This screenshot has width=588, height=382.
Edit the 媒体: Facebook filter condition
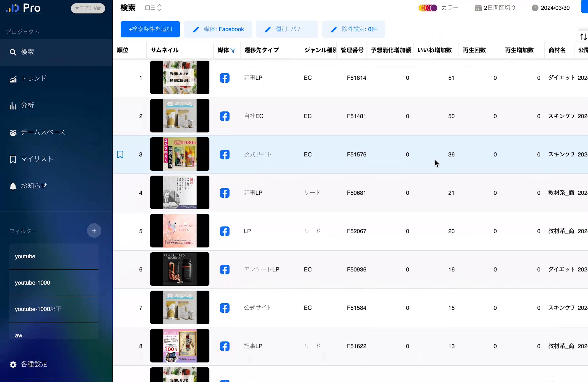click(x=218, y=29)
